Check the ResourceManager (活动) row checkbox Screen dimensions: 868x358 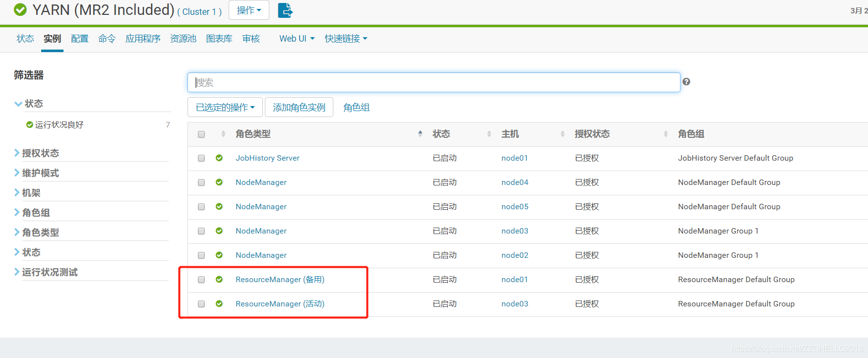point(201,304)
